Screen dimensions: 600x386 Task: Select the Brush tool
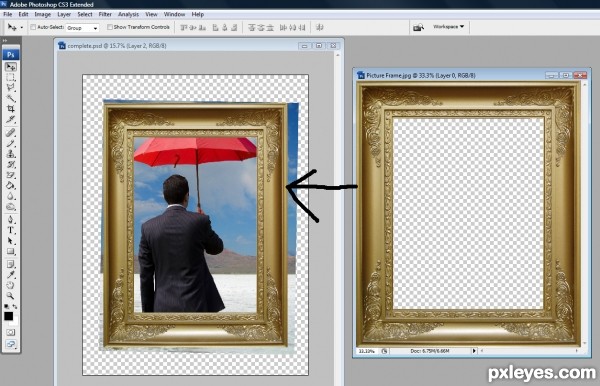pos(11,143)
